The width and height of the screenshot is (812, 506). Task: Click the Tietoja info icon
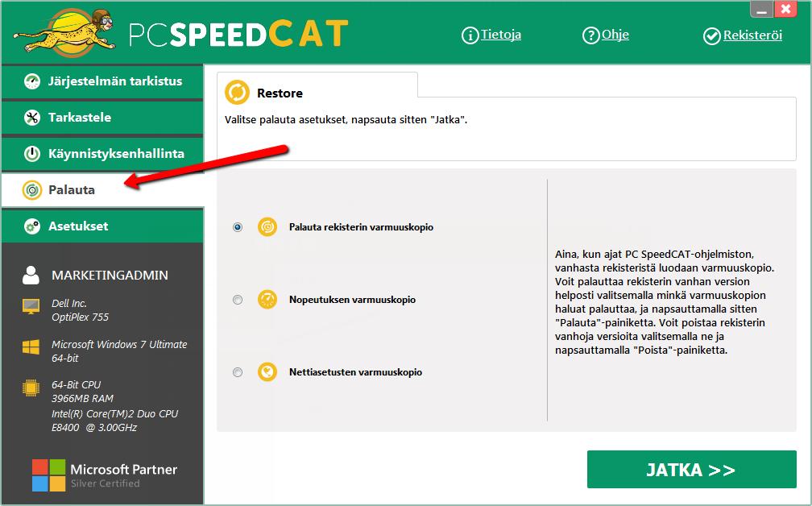coord(470,35)
